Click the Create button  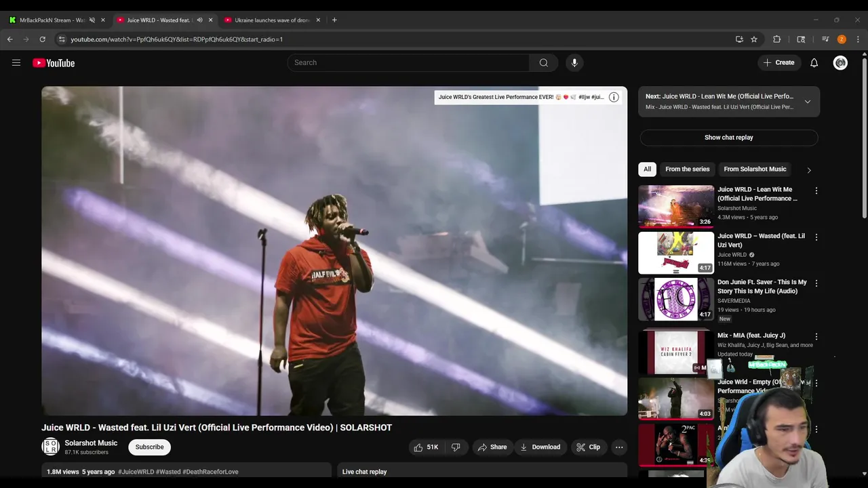778,62
